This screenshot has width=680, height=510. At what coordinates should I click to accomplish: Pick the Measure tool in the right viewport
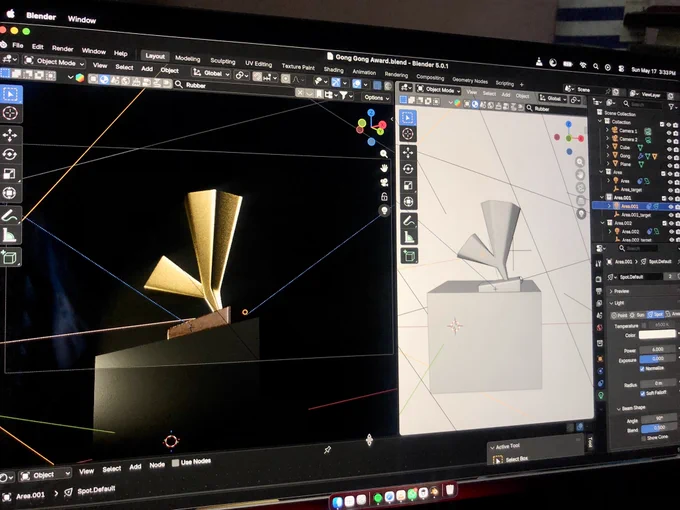pos(409,237)
